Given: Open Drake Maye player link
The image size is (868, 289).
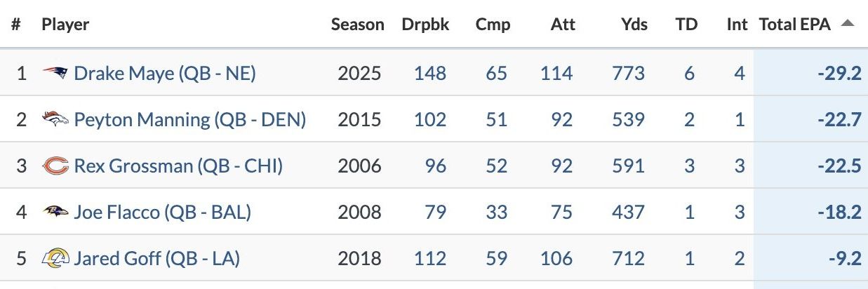Looking at the screenshot, I should click(164, 73).
